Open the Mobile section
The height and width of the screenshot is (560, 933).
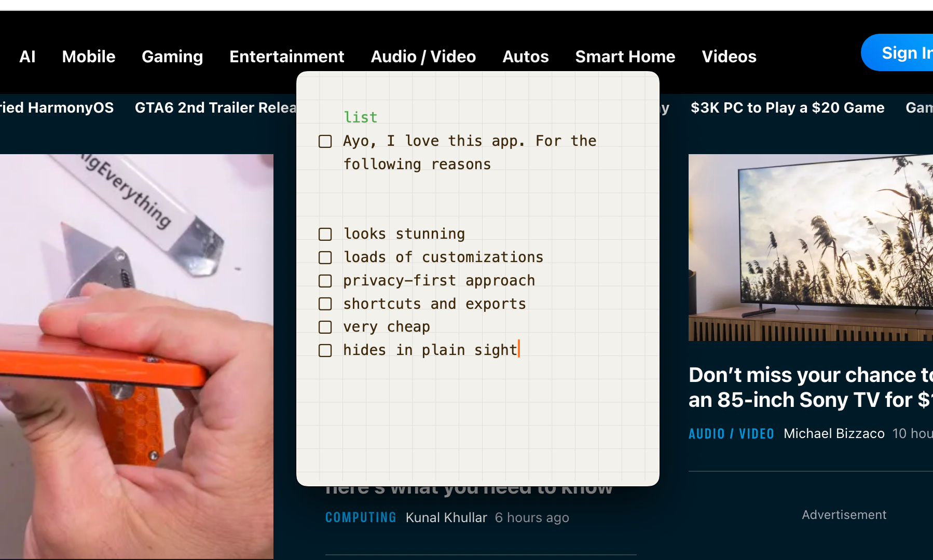pyautogui.click(x=88, y=57)
